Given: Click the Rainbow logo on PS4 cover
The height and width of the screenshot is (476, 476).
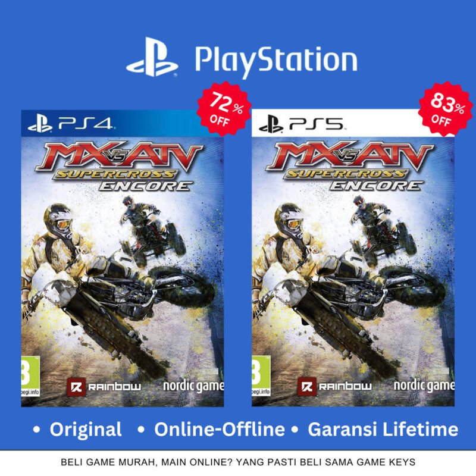Looking at the screenshot, I should (x=104, y=387).
